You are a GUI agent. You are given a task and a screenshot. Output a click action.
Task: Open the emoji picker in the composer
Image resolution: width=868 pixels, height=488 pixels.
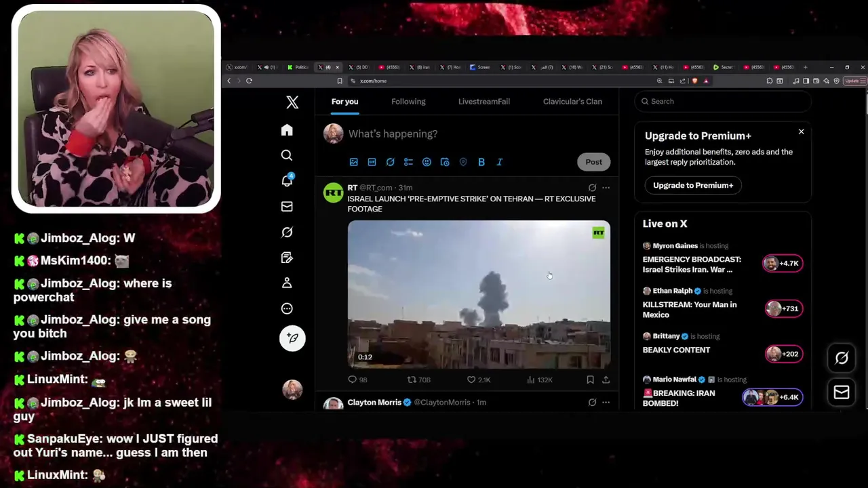point(427,162)
